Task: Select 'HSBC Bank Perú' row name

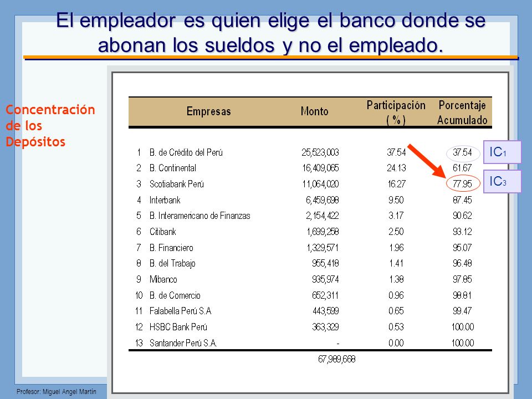Action: point(178,327)
